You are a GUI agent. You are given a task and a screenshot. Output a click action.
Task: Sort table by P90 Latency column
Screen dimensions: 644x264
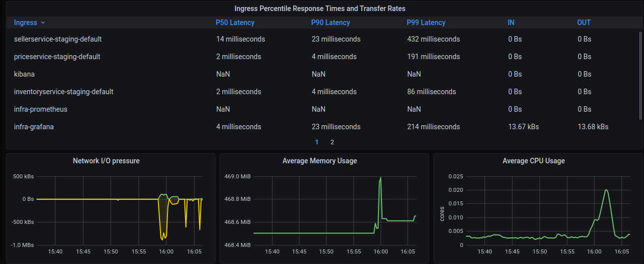pos(330,23)
